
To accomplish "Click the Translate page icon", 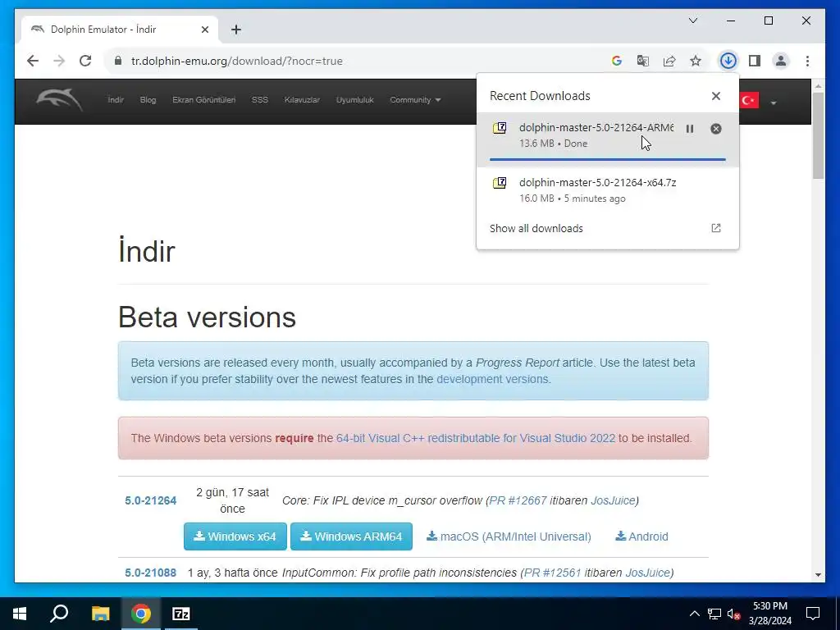I will click(x=643, y=61).
